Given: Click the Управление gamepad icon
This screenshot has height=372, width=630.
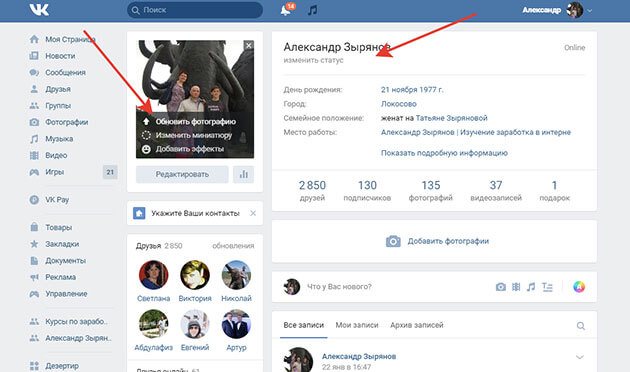Looking at the screenshot, I should point(34,294).
